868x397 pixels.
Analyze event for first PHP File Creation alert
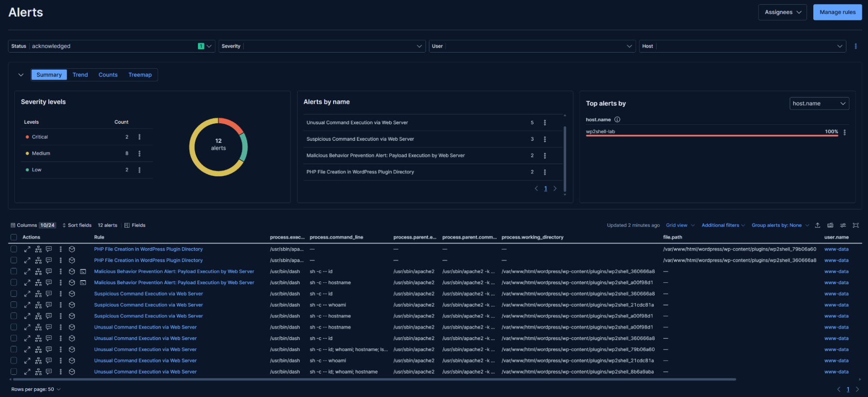pyautogui.click(x=38, y=249)
